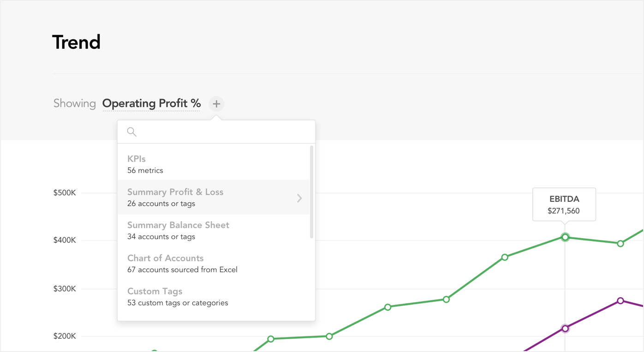Click the Trend page heading

(76, 41)
